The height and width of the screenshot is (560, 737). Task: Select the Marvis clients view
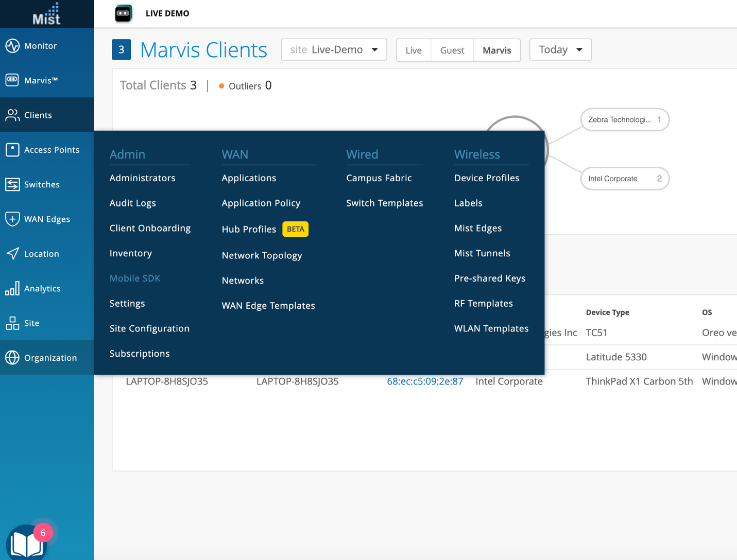tap(496, 50)
